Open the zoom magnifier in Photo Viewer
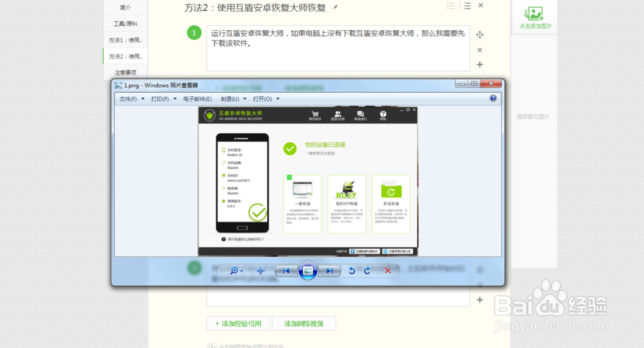 234,271
